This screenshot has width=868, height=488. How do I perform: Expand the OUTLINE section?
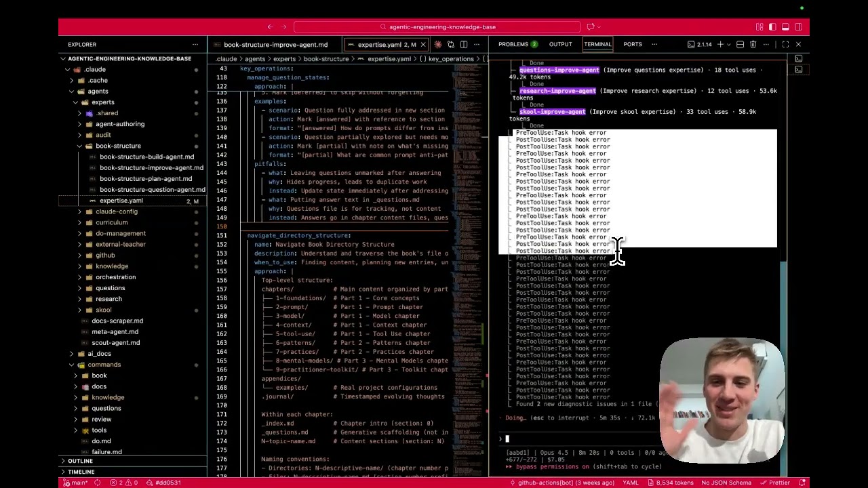(132, 461)
